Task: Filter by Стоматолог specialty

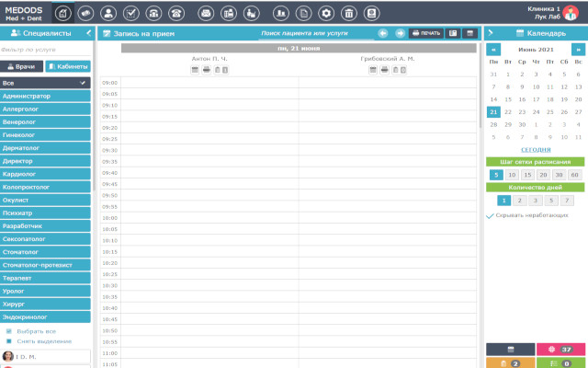Action: [45, 252]
